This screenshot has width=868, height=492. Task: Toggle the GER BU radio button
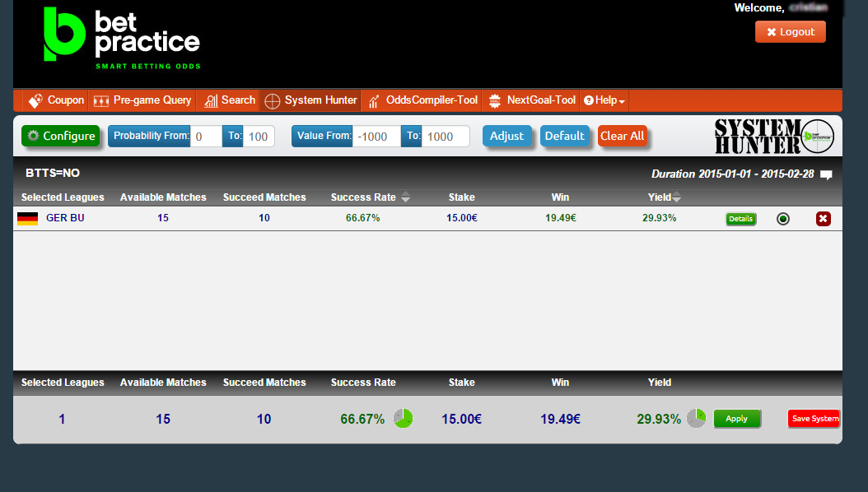(x=782, y=219)
